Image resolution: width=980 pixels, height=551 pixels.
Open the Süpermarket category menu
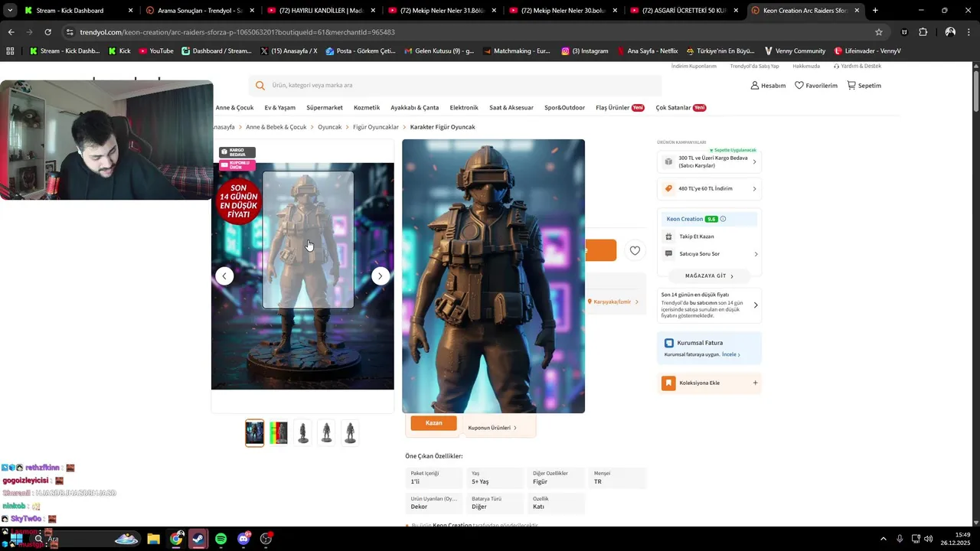click(325, 108)
